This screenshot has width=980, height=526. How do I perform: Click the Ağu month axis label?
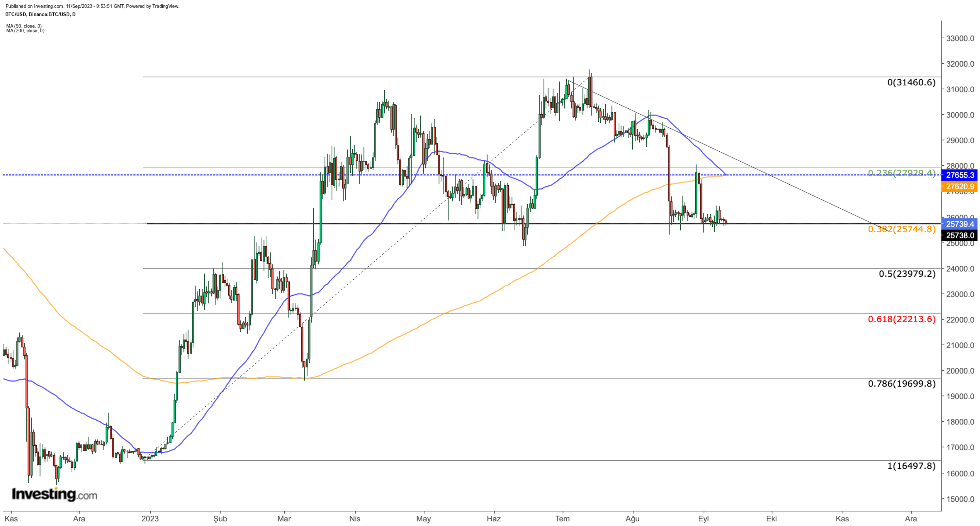tap(632, 518)
